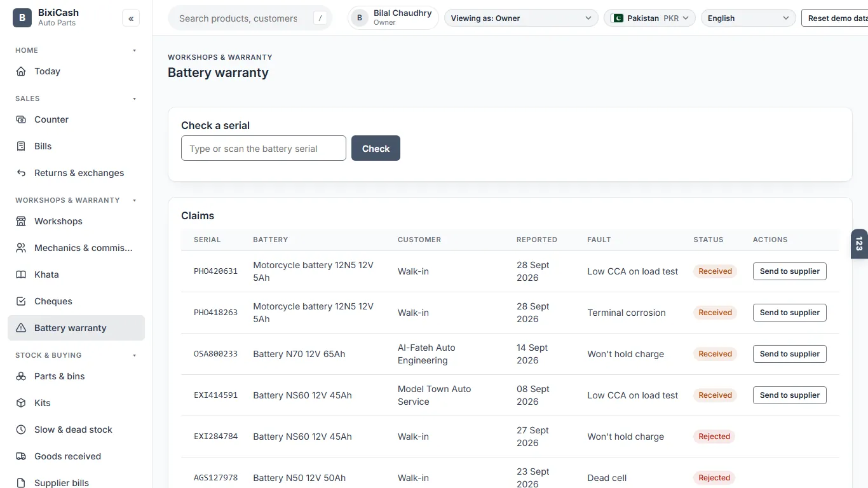Open the Supplier bills document icon
Viewport: 868px width, 488px height.
pos(21,483)
